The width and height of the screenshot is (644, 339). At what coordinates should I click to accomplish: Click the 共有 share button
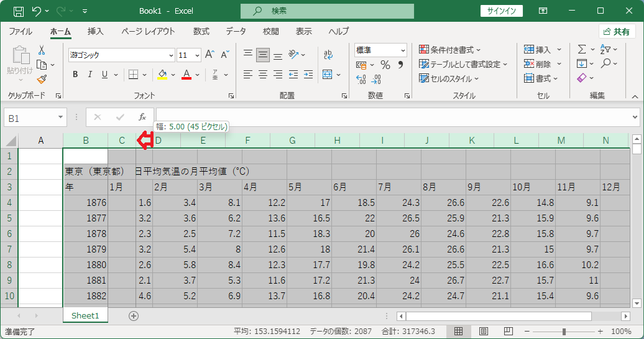point(617,32)
